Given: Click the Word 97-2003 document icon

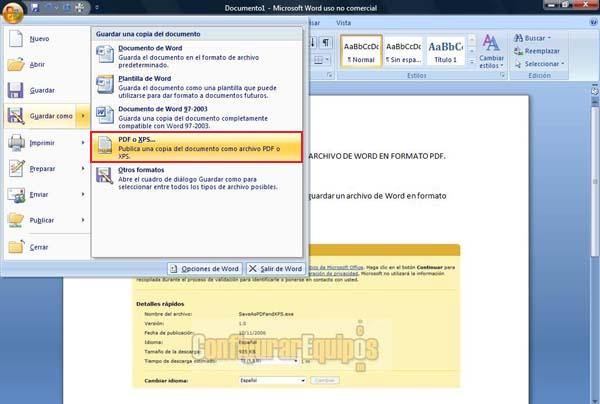Looking at the screenshot, I should tap(105, 115).
